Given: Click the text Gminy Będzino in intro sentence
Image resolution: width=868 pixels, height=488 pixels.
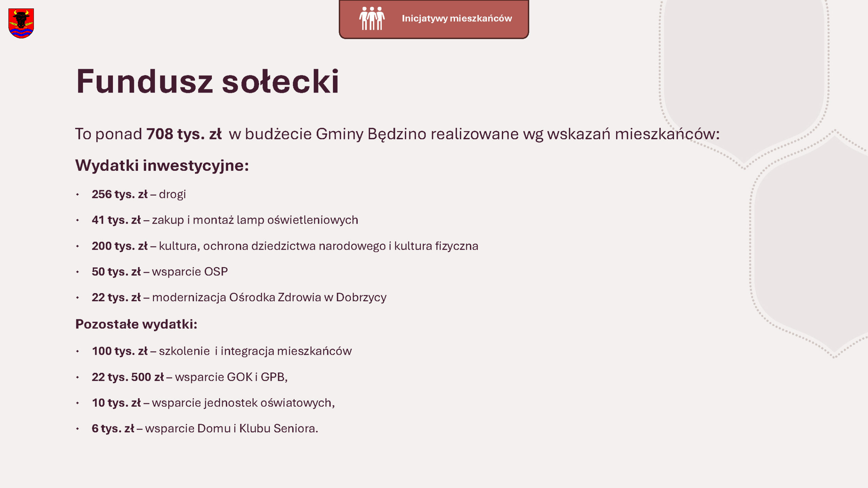Looking at the screenshot, I should click(x=371, y=134).
